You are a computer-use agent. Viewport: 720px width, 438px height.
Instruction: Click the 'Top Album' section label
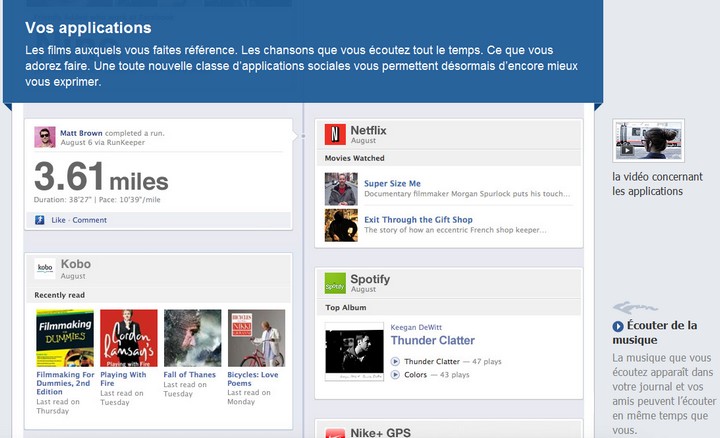[346, 308]
